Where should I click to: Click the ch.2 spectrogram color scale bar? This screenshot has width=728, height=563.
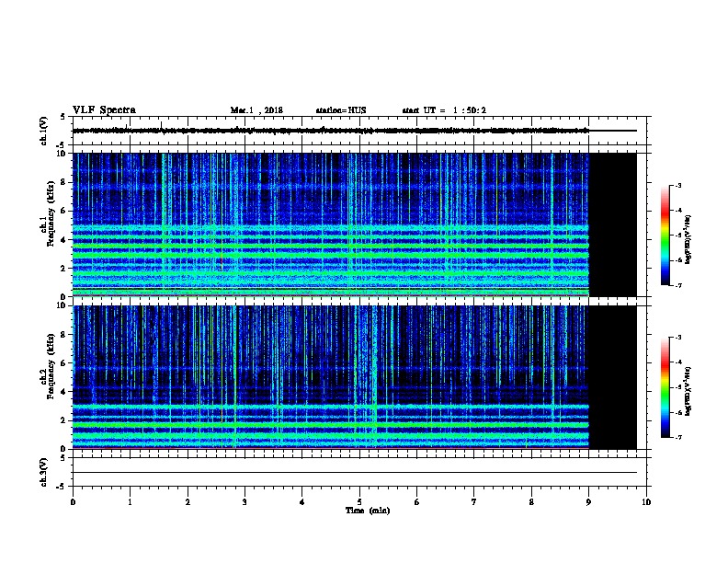click(665, 387)
